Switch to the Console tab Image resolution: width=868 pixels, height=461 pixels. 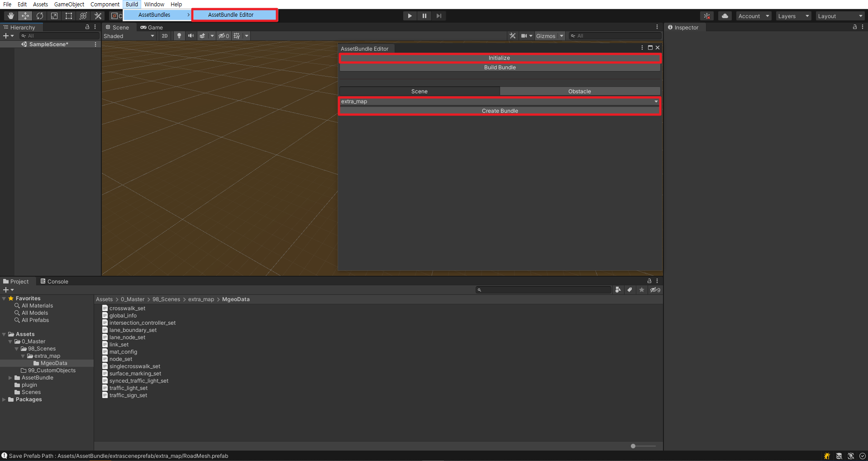coord(54,281)
